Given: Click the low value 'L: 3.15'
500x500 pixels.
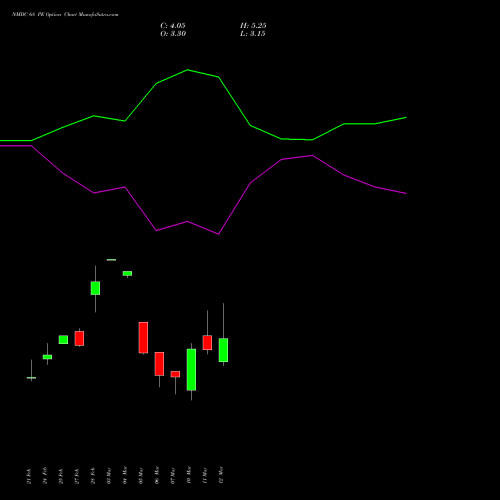Looking at the screenshot, I should click(253, 34).
